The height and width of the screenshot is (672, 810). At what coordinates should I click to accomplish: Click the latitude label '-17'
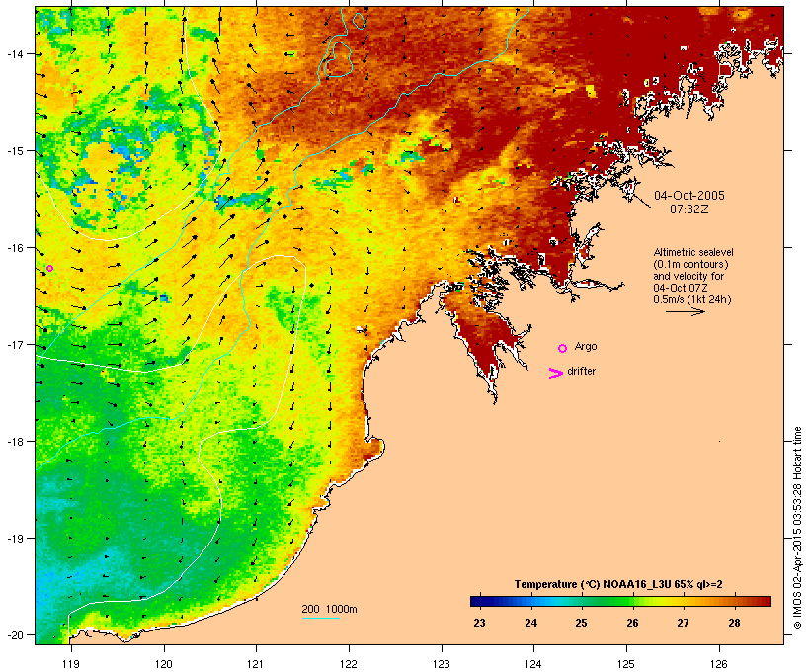click(15, 344)
